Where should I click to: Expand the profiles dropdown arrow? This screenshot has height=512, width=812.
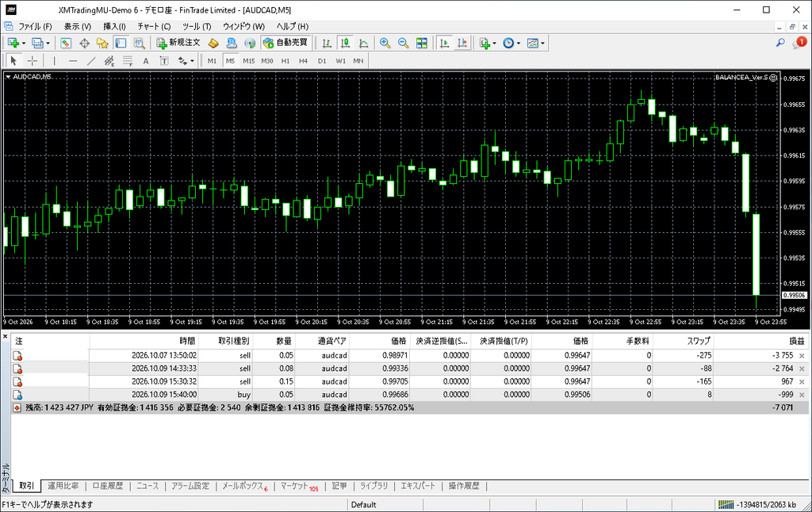tap(48, 43)
